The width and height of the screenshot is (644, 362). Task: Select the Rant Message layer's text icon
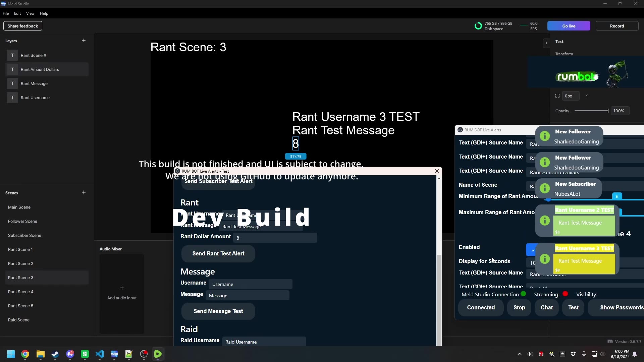click(x=12, y=83)
